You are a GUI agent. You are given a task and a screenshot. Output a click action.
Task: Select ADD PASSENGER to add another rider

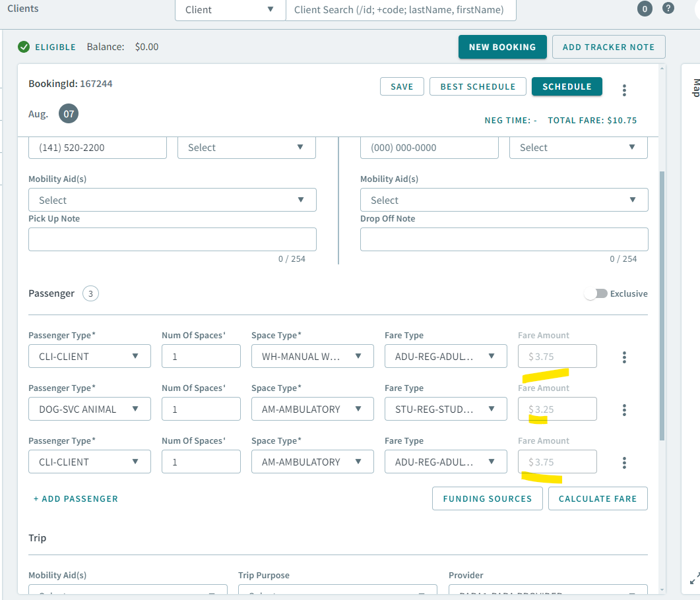(75, 499)
